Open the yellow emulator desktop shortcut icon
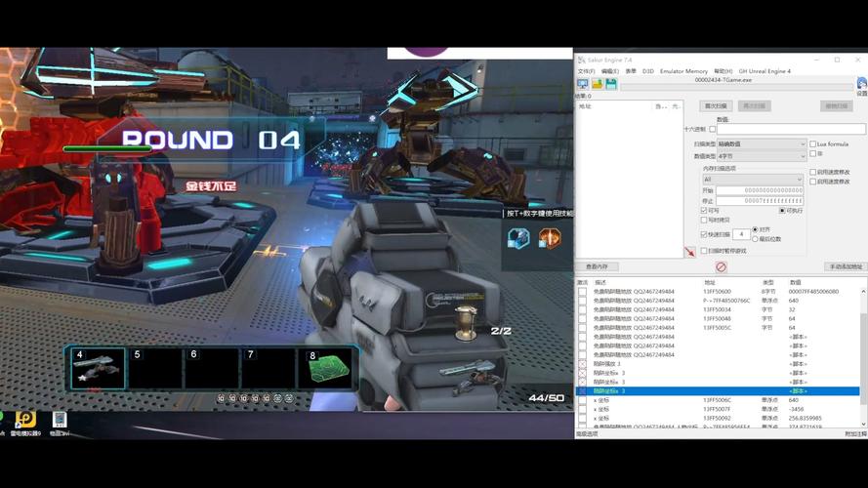Viewport: 868px width, 488px height. coord(25,420)
